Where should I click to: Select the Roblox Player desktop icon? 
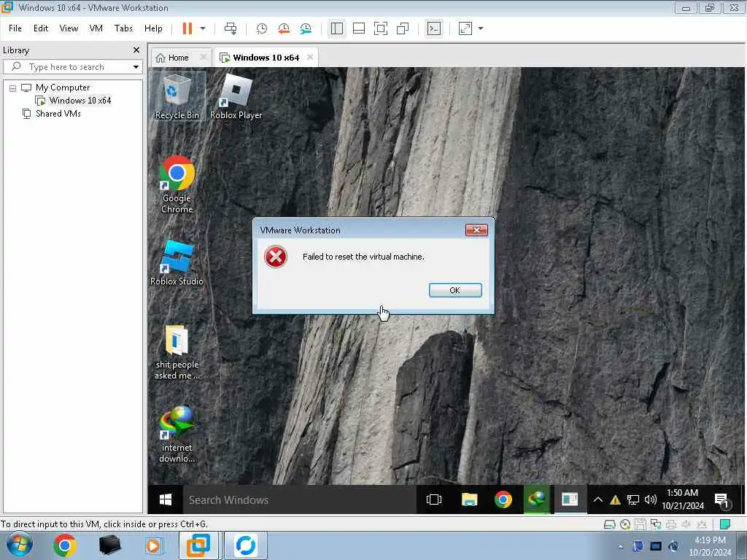(236, 97)
